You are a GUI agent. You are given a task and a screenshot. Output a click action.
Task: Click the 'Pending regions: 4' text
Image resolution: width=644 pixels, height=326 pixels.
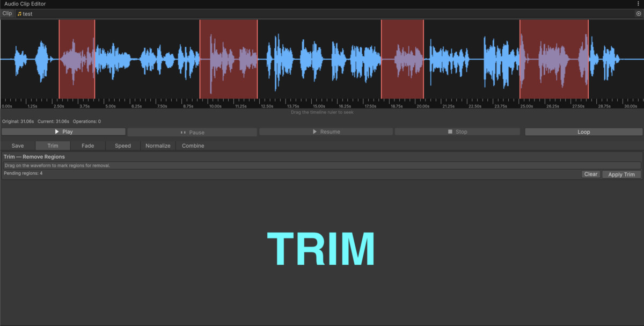tap(23, 173)
